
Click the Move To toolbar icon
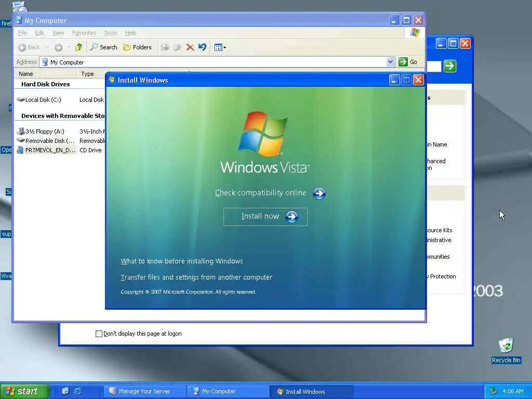coord(165,47)
